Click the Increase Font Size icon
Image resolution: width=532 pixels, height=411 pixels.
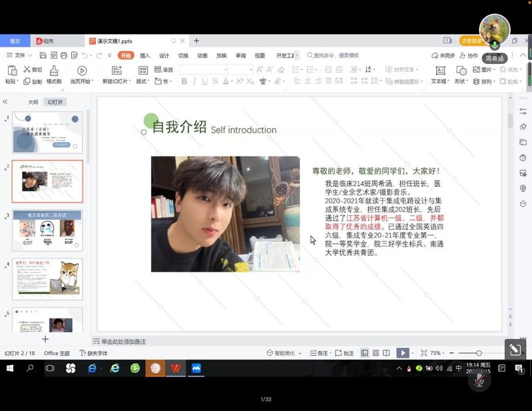point(260,69)
